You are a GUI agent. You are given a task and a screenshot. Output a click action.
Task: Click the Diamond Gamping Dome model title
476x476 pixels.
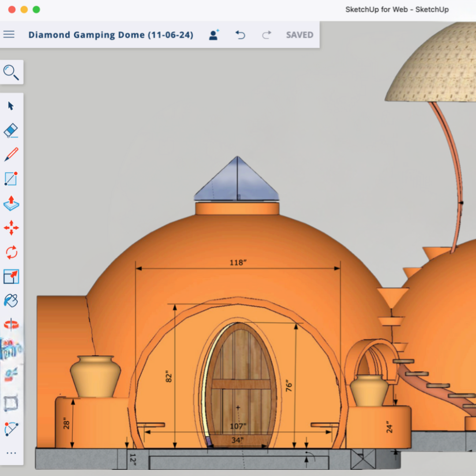[111, 35]
